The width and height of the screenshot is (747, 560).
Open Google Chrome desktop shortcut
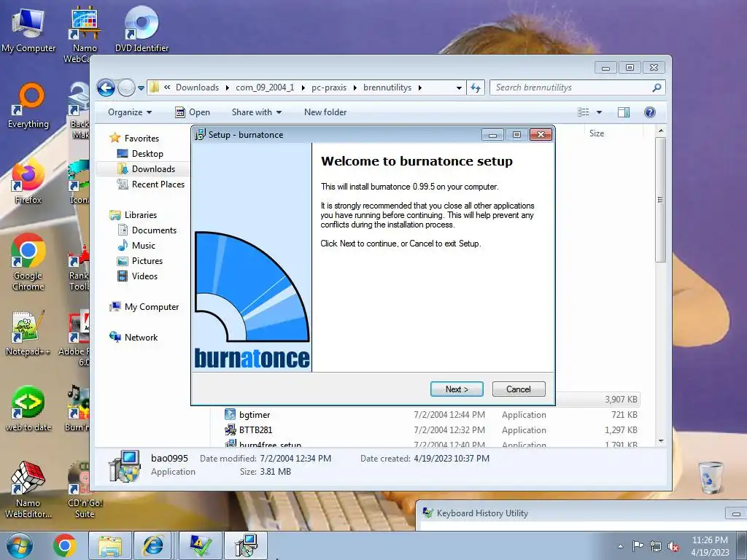[x=28, y=262]
